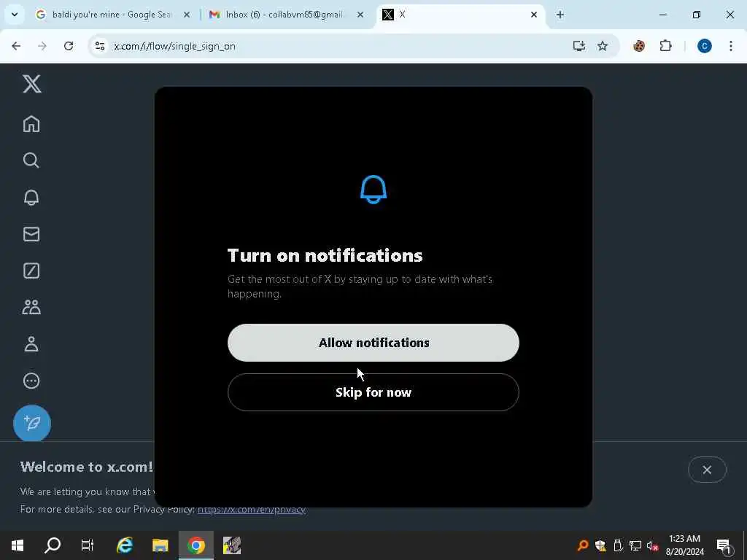
Task: Open the Explore search icon in sidebar
Action: click(x=31, y=160)
